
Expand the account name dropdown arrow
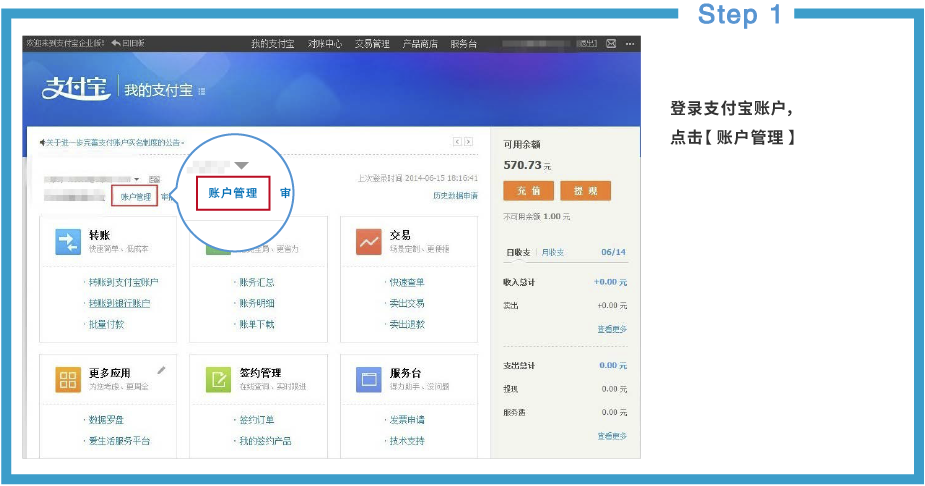point(137,179)
